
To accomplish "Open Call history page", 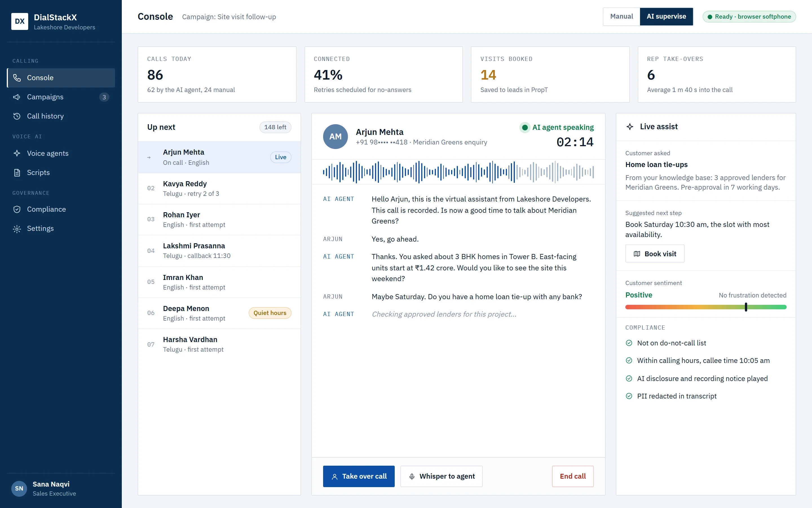I will [61, 116].
